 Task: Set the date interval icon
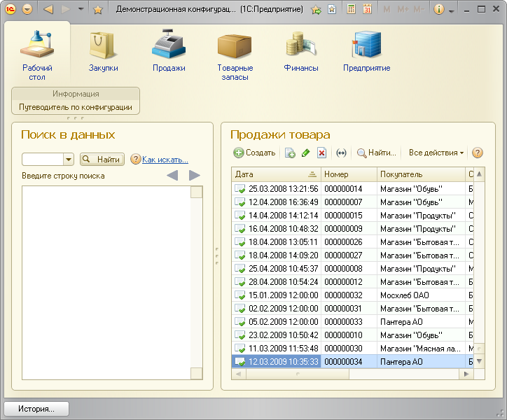tap(341, 153)
